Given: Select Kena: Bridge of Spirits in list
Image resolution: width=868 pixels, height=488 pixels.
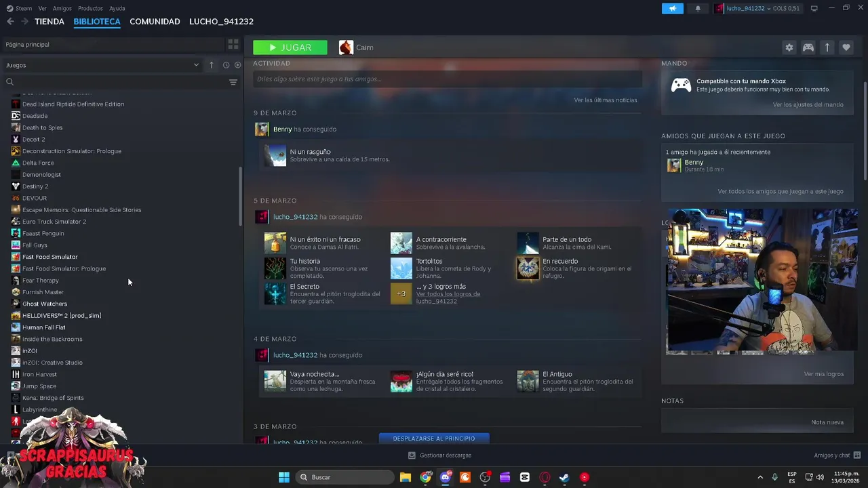Looking at the screenshot, I should pyautogui.click(x=53, y=398).
